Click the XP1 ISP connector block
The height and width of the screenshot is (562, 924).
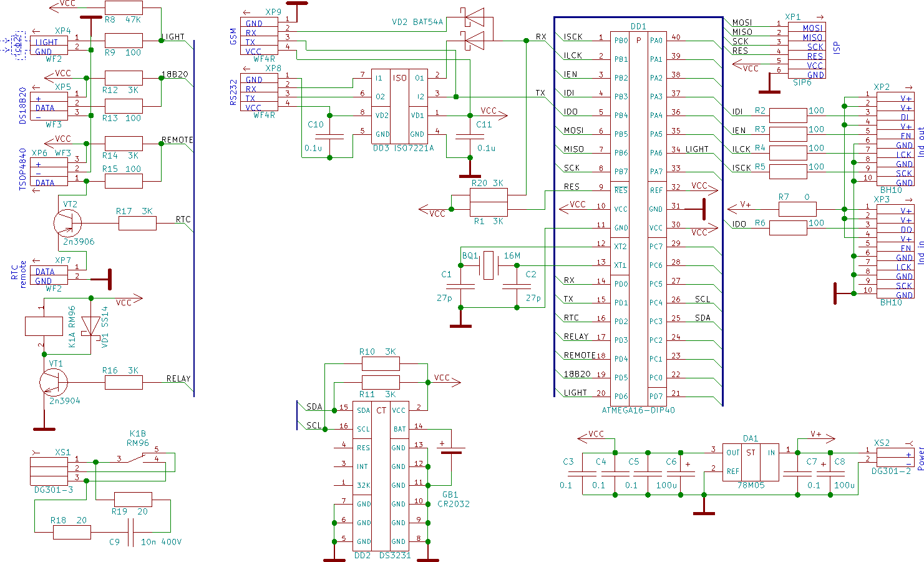tap(806, 51)
